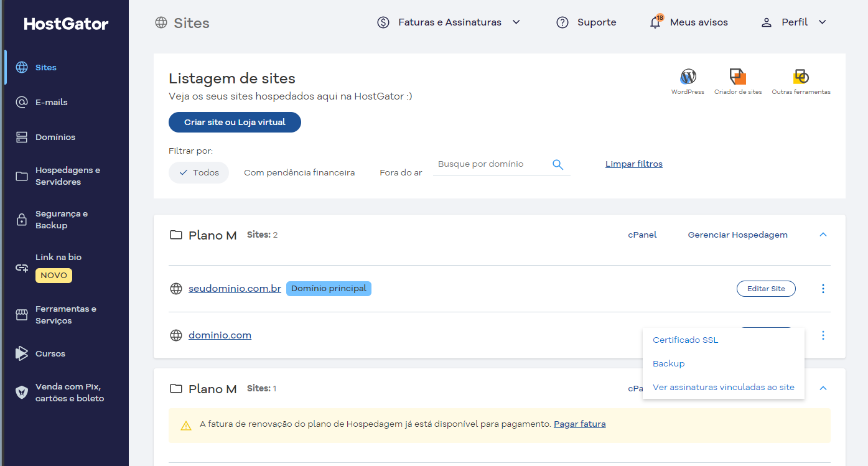The width and height of the screenshot is (868, 466).
Task: Click the Sites globe icon in sidebar
Action: (x=22, y=67)
